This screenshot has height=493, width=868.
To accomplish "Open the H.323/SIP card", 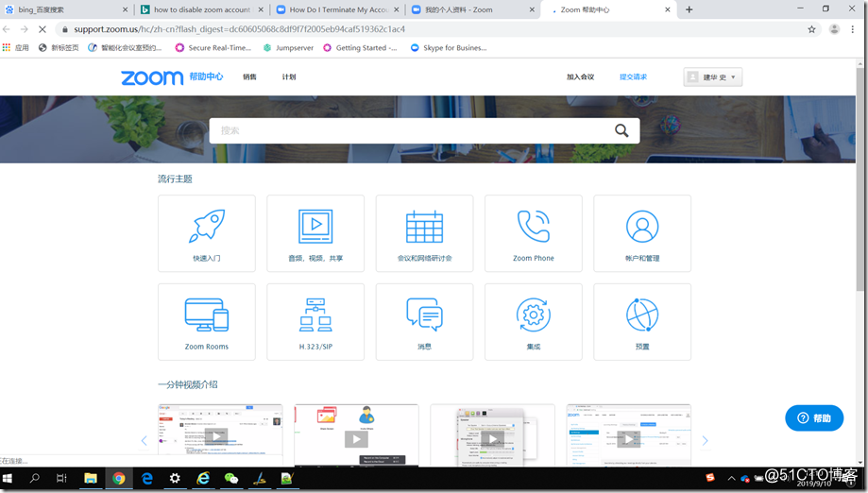I will pos(315,322).
